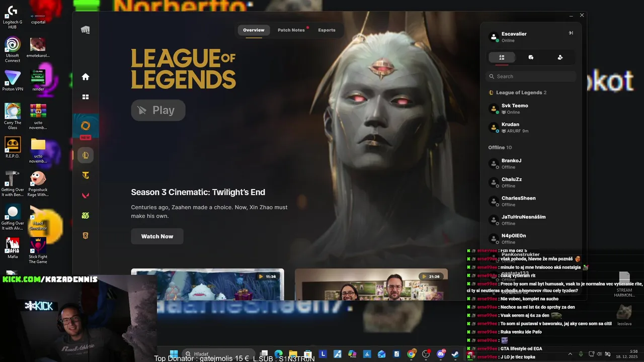Open the taskbar clock showing 5:58

(x=626, y=354)
